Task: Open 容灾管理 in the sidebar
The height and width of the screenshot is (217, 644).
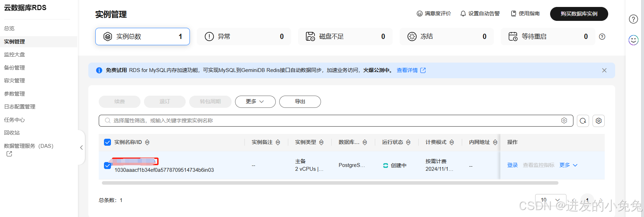Action: pos(15,81)
